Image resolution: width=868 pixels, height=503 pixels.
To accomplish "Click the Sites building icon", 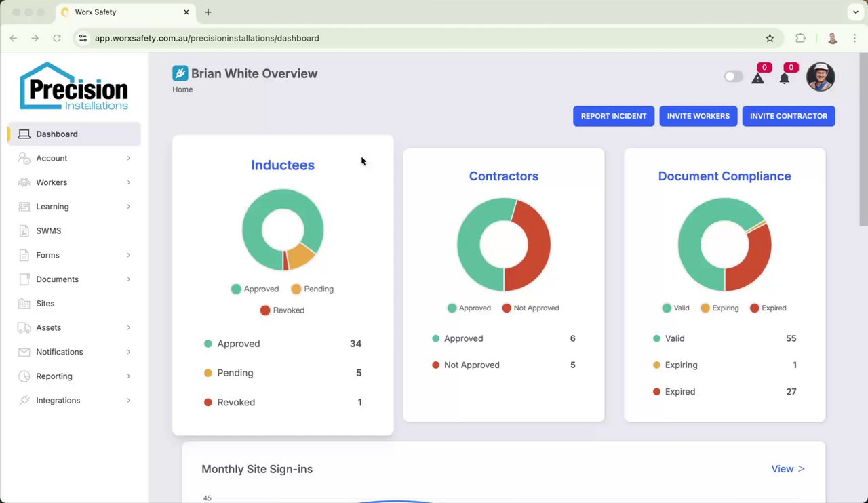I will [x=24, y=304].
